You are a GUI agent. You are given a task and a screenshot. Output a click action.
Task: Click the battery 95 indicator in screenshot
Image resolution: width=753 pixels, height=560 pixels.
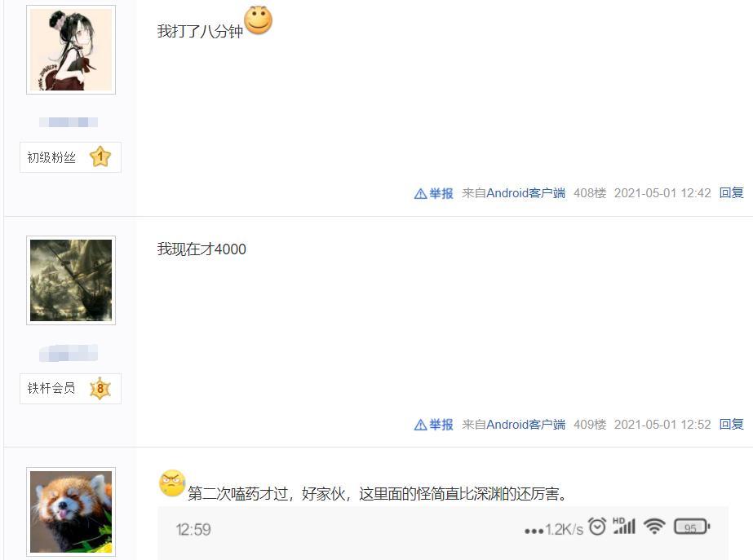pos(692,527)
